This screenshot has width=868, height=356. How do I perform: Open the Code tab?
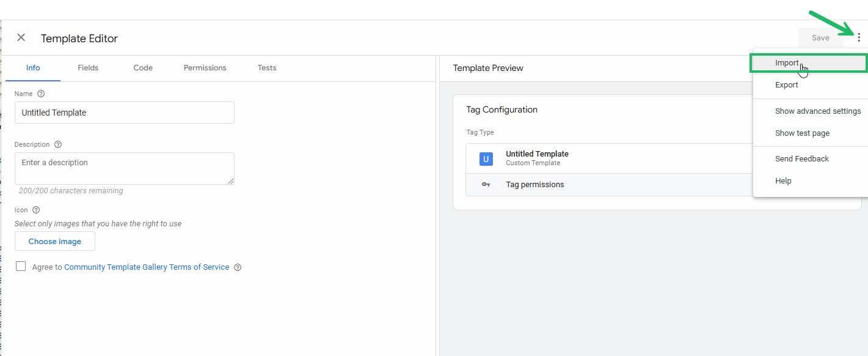pos(143,68)
